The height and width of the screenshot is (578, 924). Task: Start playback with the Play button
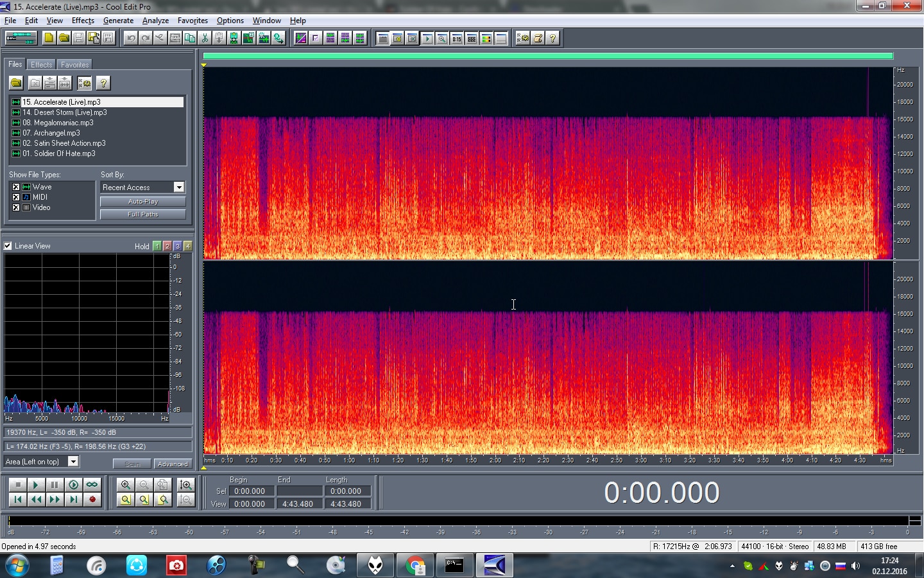click(x=36, y=485)
